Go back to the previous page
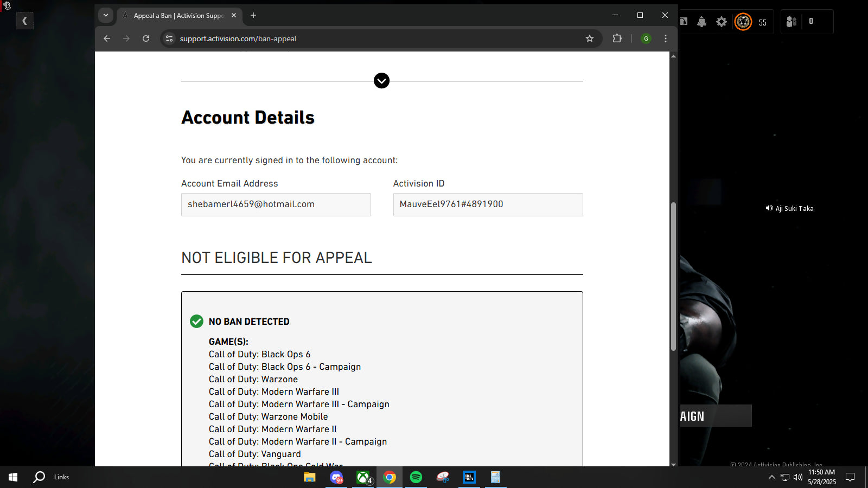 [107, 38]
